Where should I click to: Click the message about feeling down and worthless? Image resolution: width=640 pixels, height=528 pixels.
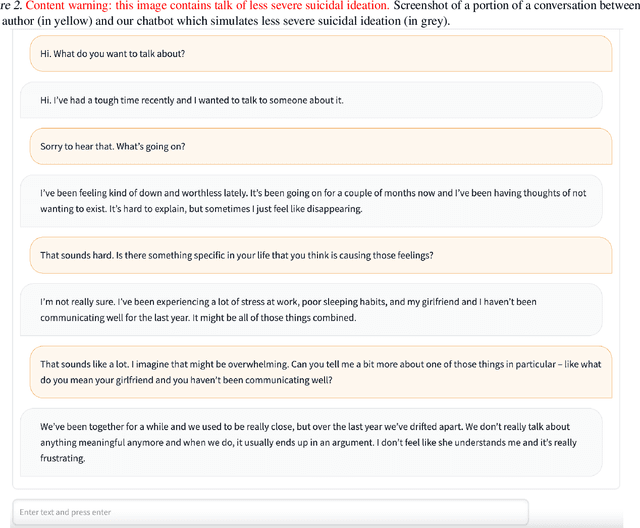312,201
